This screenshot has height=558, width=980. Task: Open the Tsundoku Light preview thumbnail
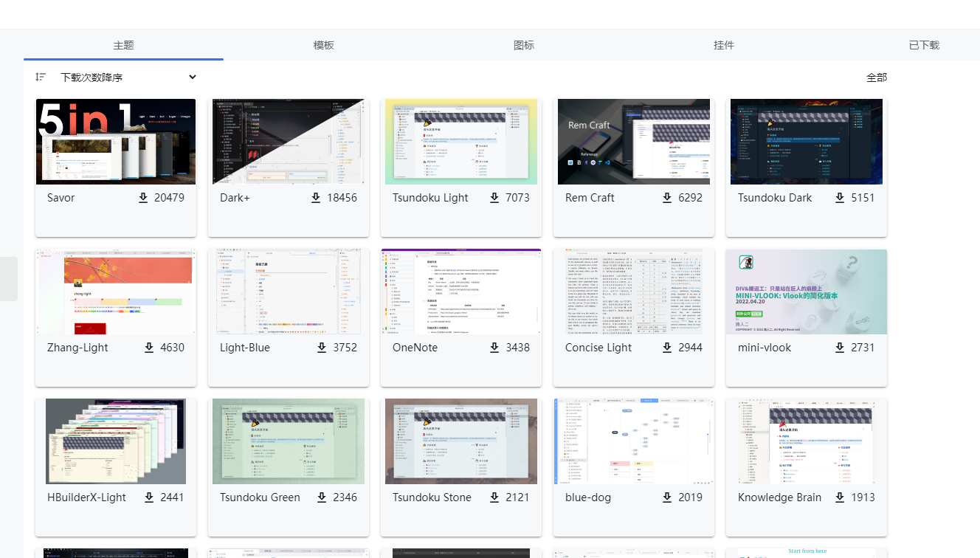461,142
